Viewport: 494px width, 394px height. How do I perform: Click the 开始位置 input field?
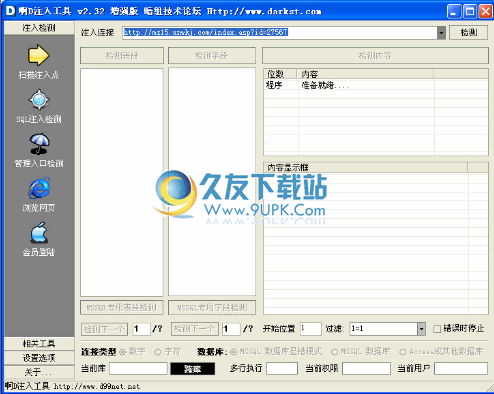coord(310,329)
